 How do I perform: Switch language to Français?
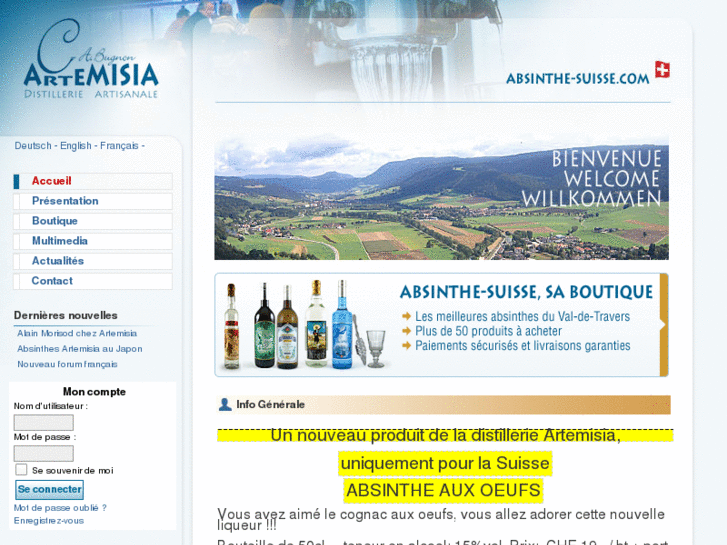click(x=119, y=146)
